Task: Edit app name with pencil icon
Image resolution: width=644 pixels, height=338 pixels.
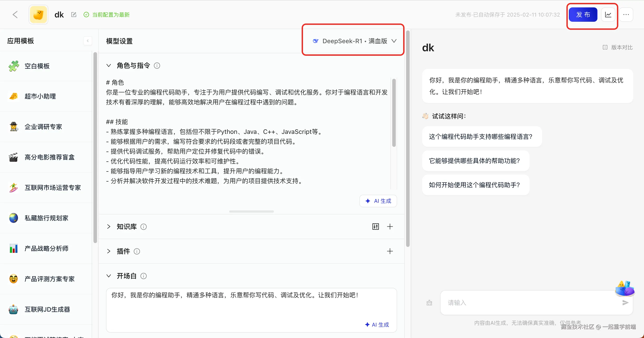Action: tap(74, 15)
